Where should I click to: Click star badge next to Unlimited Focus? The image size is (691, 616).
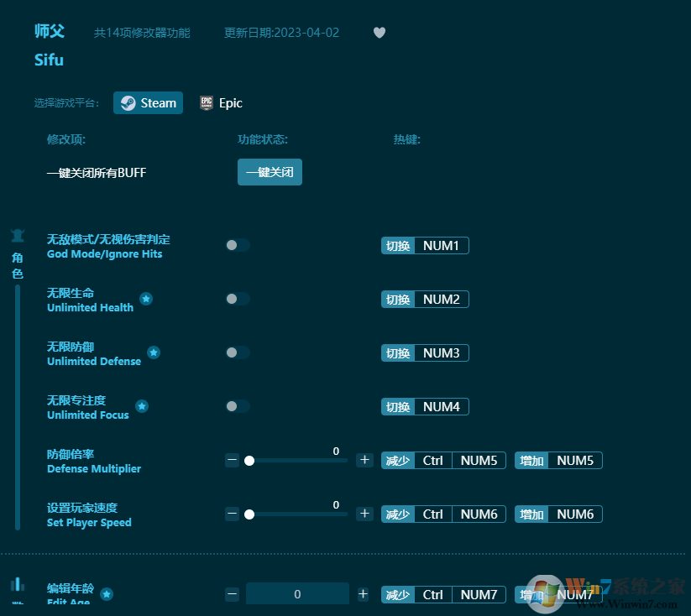142,406
